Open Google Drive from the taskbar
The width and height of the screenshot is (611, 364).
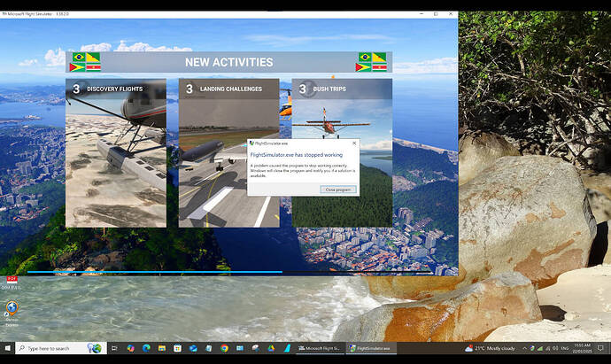tap(271, 348)
